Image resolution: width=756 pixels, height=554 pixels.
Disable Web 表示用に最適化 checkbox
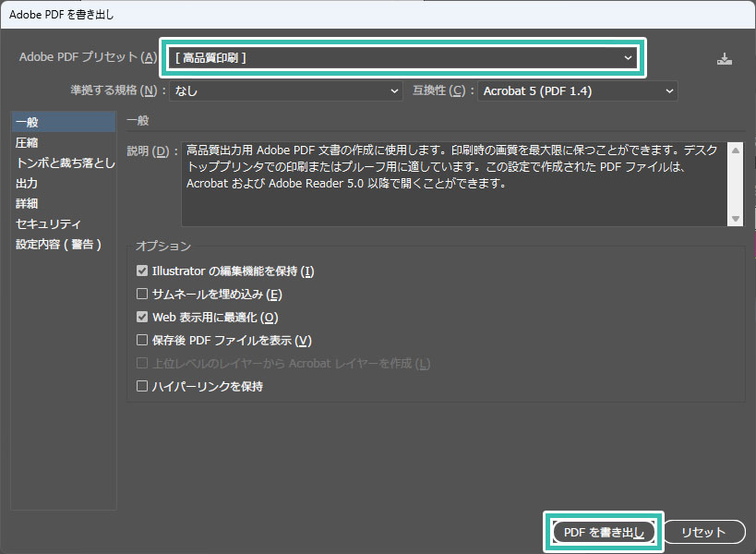(x=142, y=318)
